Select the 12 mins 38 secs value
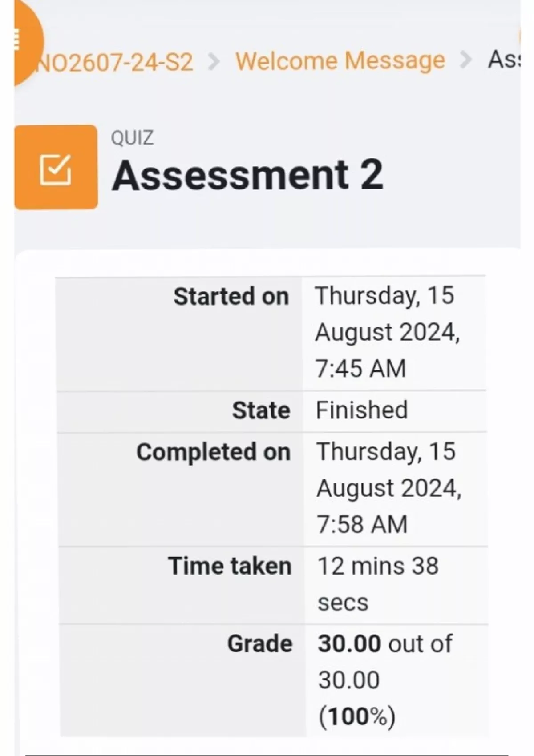This screenshot has width=534, height=756. click(377, 583)
